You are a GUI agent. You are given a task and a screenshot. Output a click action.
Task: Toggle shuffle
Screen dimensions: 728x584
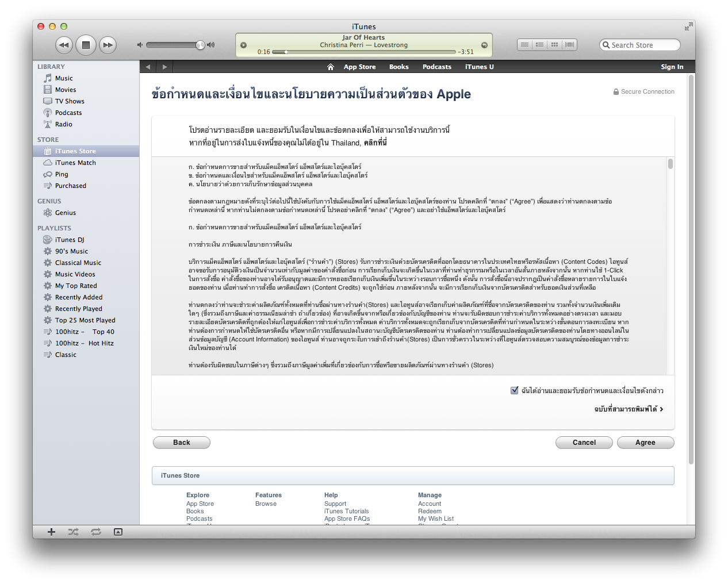pyautogui.click(x=73, y=532)
